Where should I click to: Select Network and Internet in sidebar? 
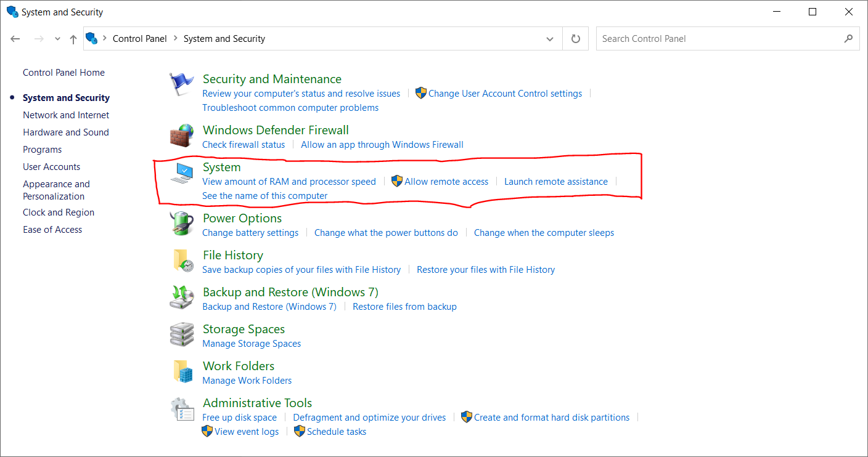click(66, 115)
